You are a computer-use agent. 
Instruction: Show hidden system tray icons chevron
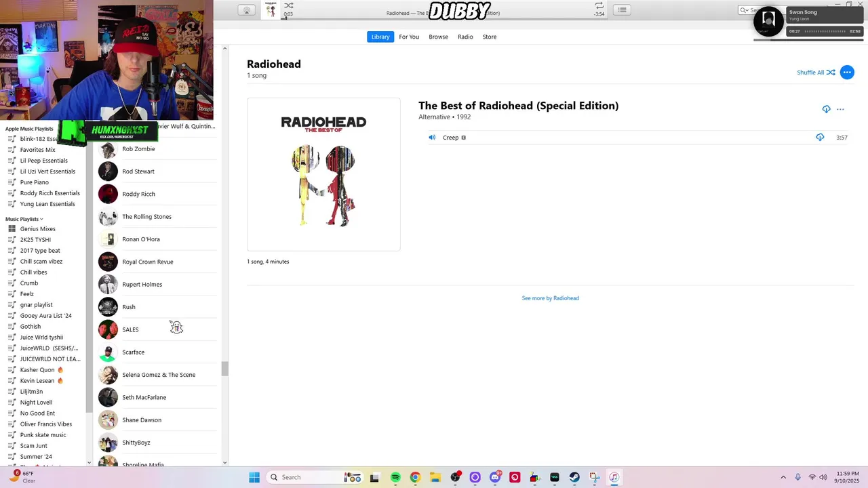(783, 477)
